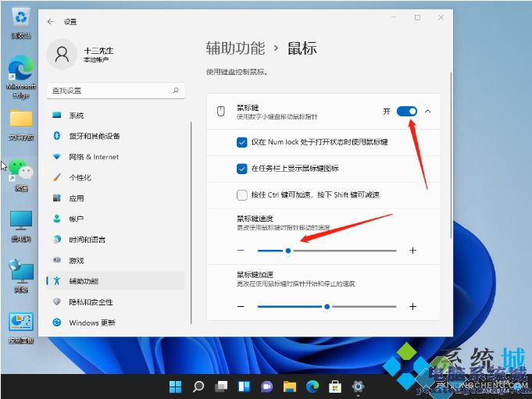Click the shield icon beside 隐私和安全性
532x399 pixels.
coord(57,301)
